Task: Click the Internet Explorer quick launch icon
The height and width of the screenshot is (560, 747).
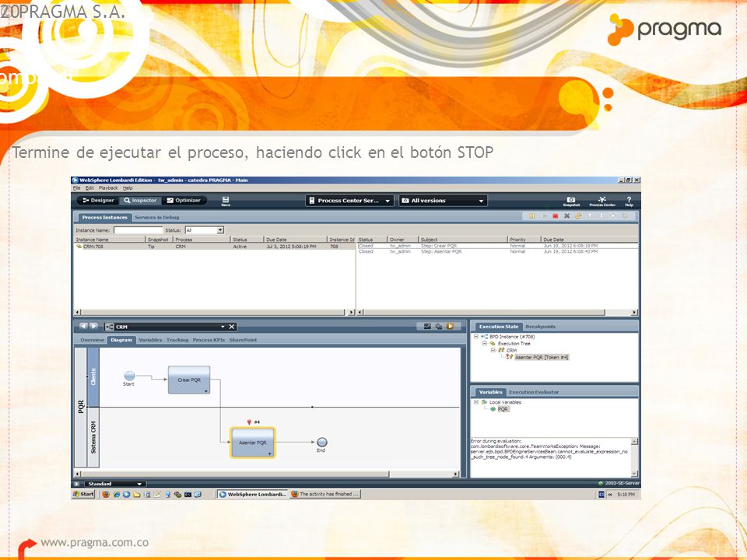Action: pyautogui.click(x=116, y=495)
